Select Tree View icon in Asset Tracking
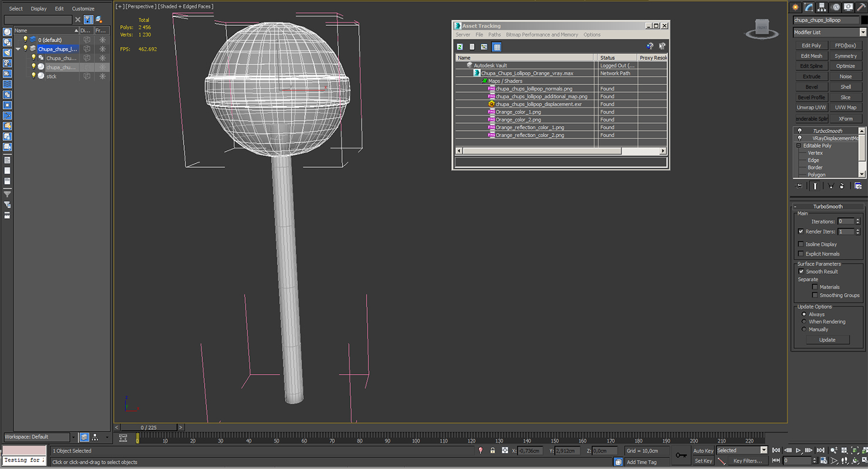 coord(484,46)
